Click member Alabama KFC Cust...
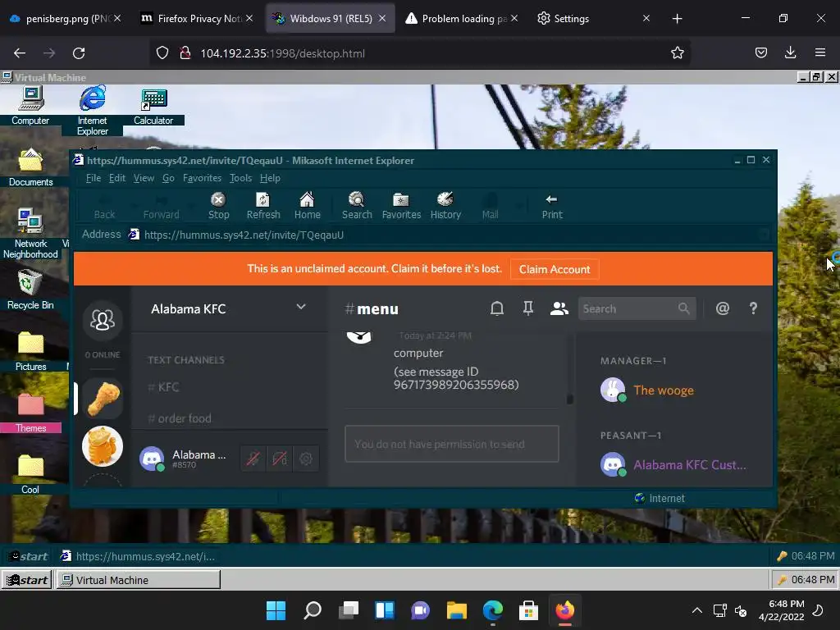 coord(674,465)
